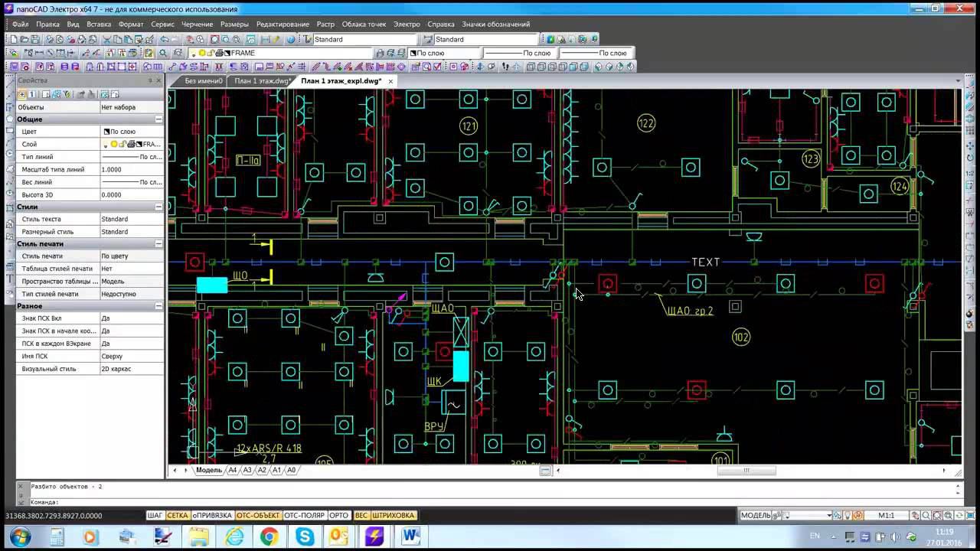The width and height of the screenshot is (980, 551).
Task: Open Microsoft Word from the taskbar
Action: point(410,536)
